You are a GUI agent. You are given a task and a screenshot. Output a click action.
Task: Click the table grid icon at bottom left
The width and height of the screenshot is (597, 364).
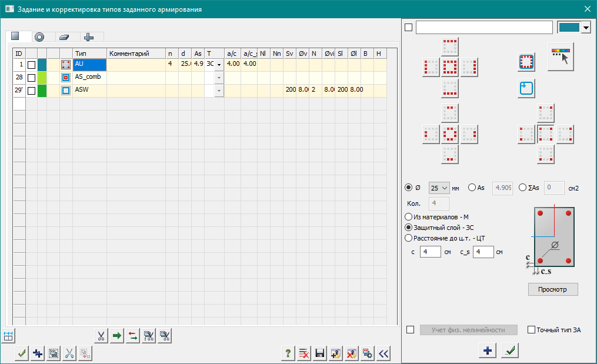(x=8, y=336)
